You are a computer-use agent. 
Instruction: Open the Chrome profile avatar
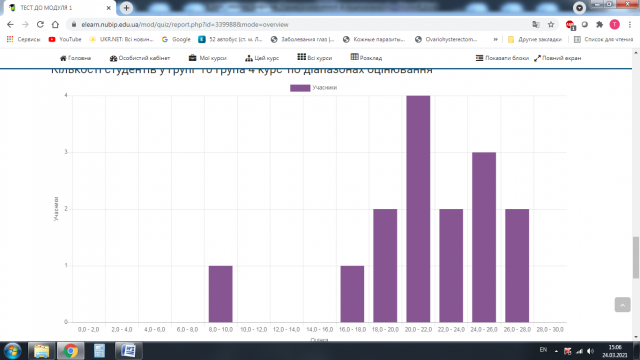(x=615, y=24)
